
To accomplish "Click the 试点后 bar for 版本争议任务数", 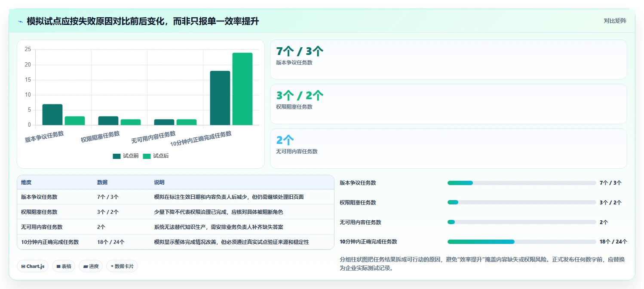I will pyautogui.click(x=75, y=121).
